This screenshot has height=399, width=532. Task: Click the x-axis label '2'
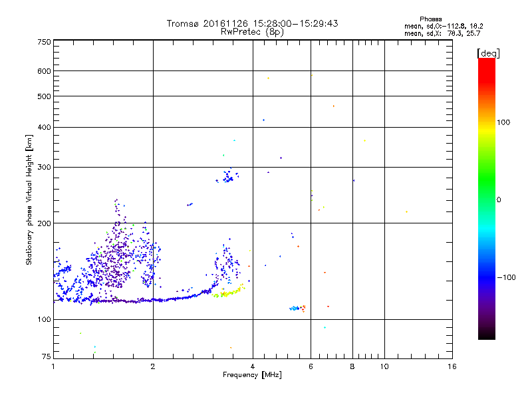pyautogui.click(x=153, y=366)
